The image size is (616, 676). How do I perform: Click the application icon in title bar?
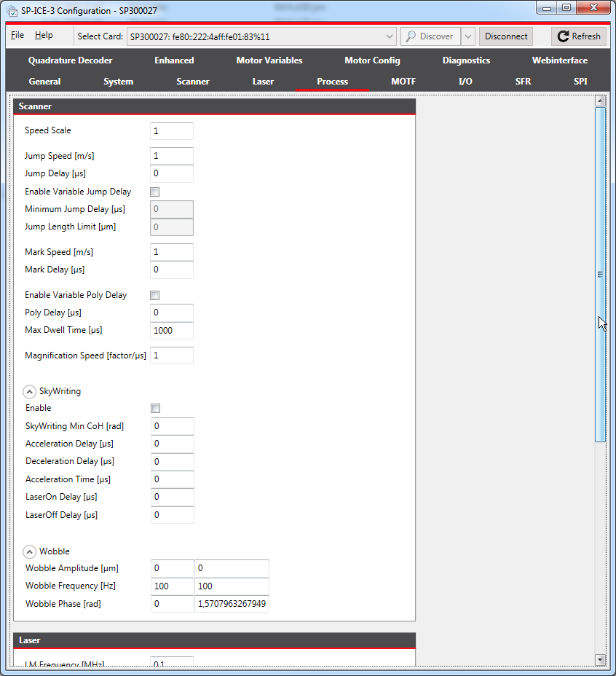coord(12,11)
